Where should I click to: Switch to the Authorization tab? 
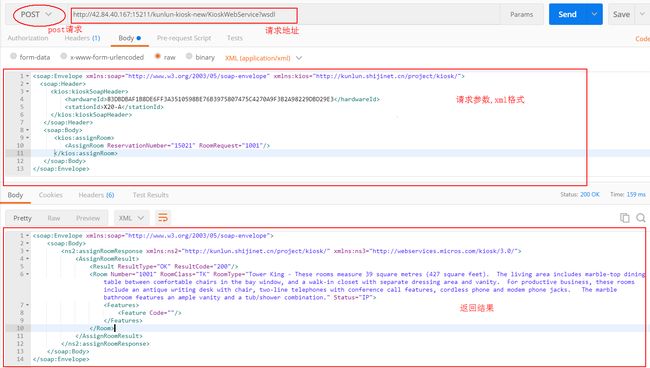click(28, 38)
